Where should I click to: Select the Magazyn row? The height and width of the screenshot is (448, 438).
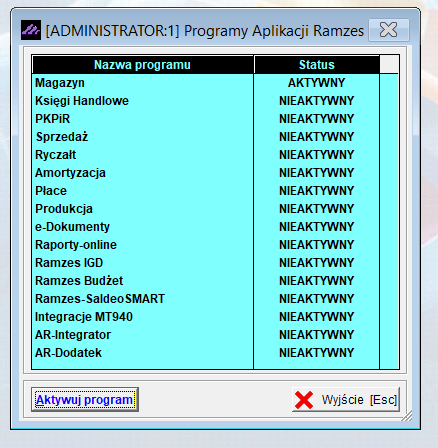tap(206, 83)
